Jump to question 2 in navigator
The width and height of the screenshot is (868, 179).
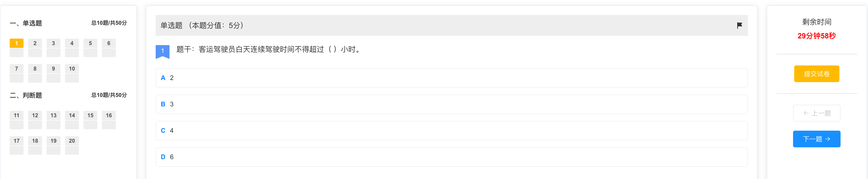click(35, 48)
